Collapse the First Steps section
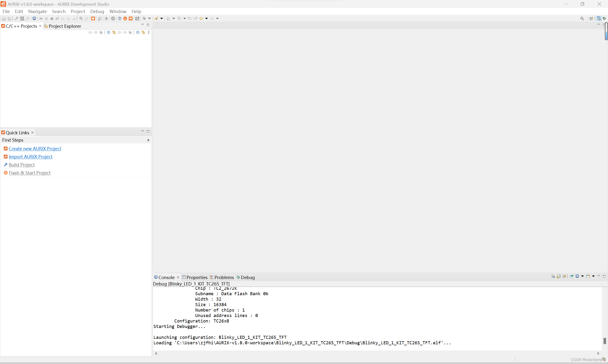608x364 pixels. coord(148,140)
